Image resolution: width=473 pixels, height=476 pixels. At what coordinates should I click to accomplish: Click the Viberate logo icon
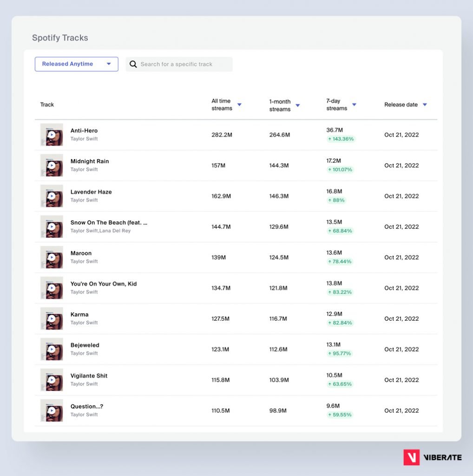411,457
